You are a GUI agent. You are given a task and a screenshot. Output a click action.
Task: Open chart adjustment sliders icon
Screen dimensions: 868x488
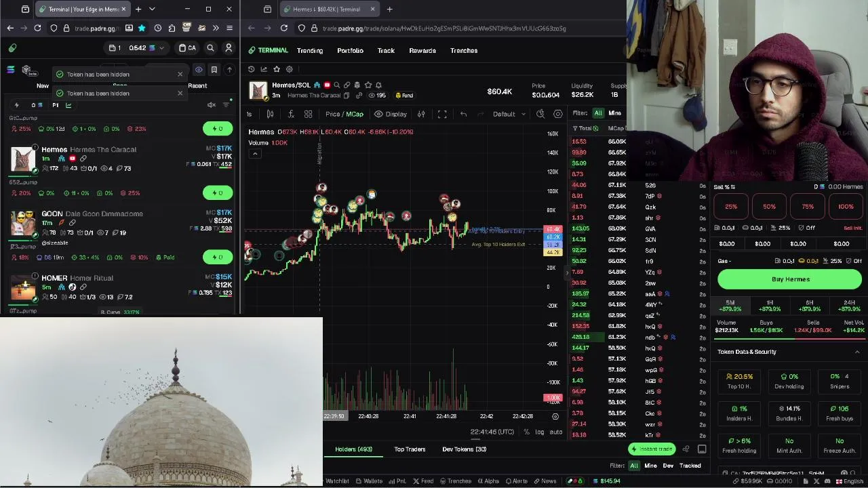click(x=421, y=114)
